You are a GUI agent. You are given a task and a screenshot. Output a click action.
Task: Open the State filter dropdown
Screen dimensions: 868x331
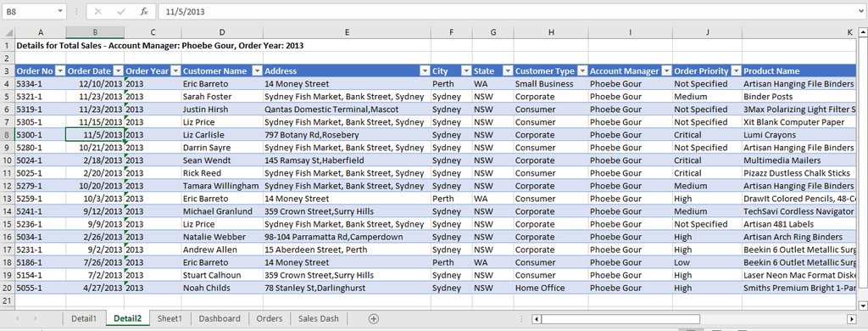point(507,71)
